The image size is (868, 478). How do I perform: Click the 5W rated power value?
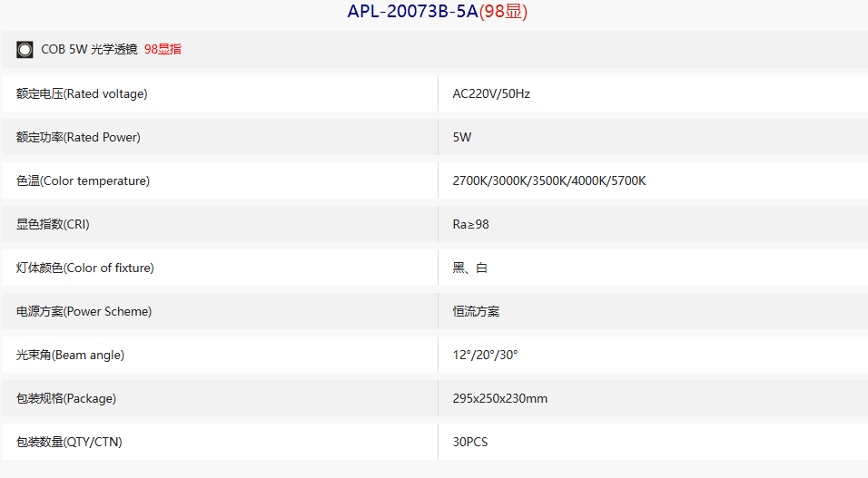point(461,137)
